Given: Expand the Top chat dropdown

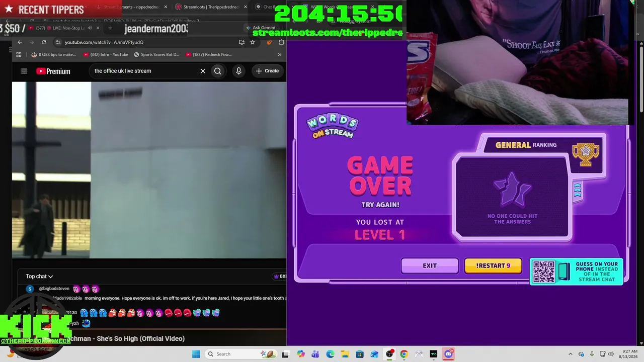Looking at the screenshot, I should [39, 277].
